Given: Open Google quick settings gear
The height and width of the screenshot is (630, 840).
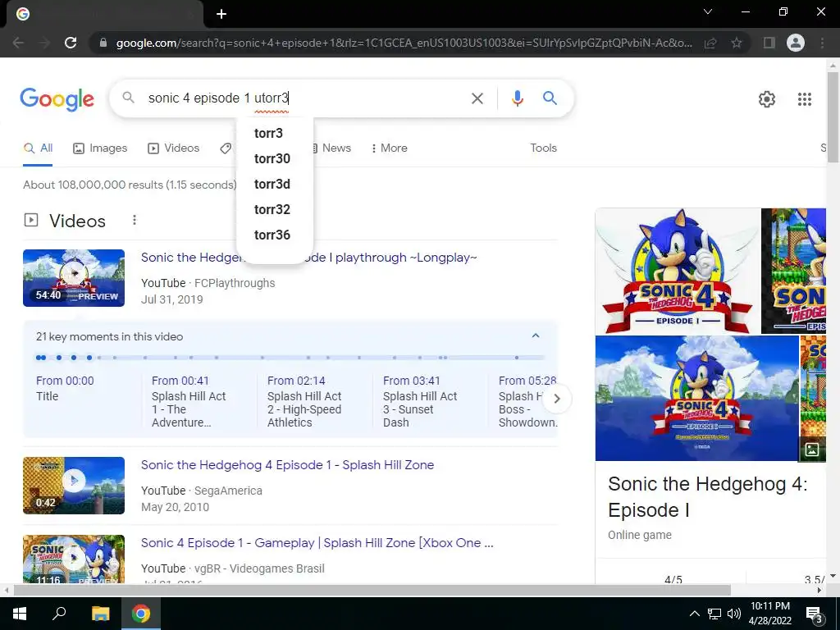Looking at the screenshot, I should pyautogui.click(x=767, y=99).
